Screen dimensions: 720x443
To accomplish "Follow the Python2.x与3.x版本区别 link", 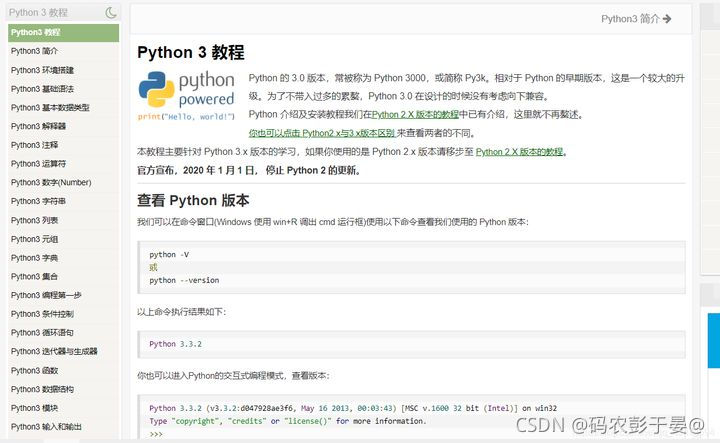I will click(x=322, y=133).
